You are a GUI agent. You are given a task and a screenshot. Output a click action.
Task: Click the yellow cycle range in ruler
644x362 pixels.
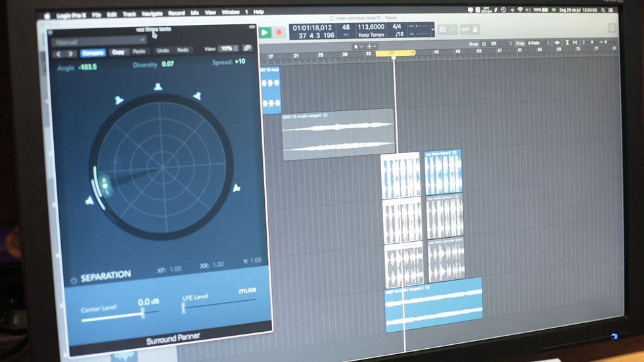click(x=396, y=53)
